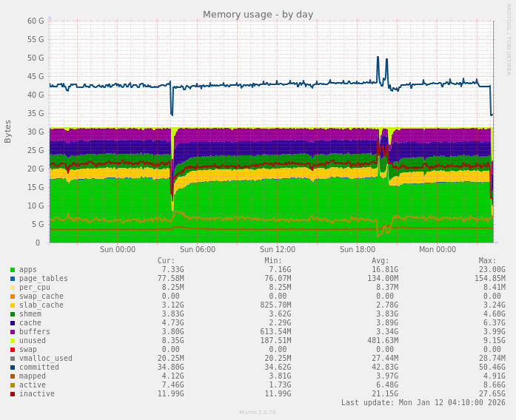
Task: Select the 'slab_cache' legend label
Action: 41,305
